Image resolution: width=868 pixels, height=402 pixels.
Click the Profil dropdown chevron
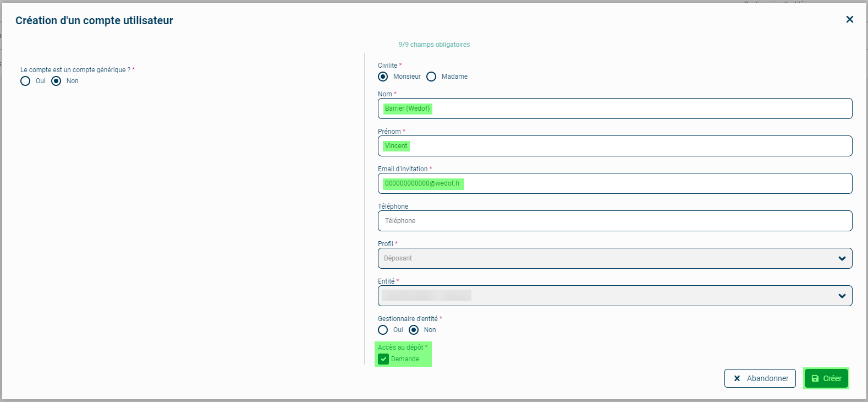(842, 258)
